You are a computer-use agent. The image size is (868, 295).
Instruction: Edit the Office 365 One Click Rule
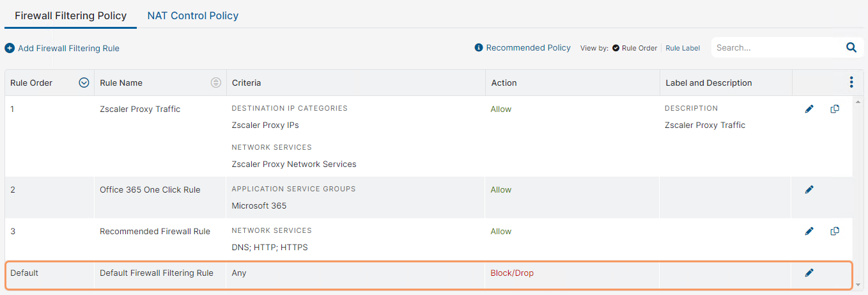[x=809, y=189]
